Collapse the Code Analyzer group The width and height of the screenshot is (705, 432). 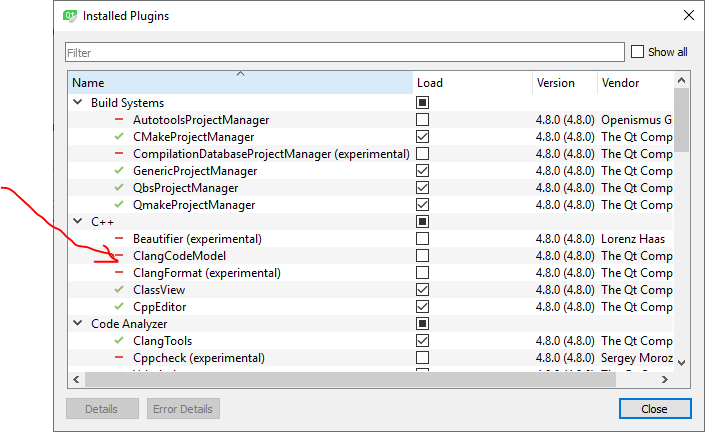78,323
